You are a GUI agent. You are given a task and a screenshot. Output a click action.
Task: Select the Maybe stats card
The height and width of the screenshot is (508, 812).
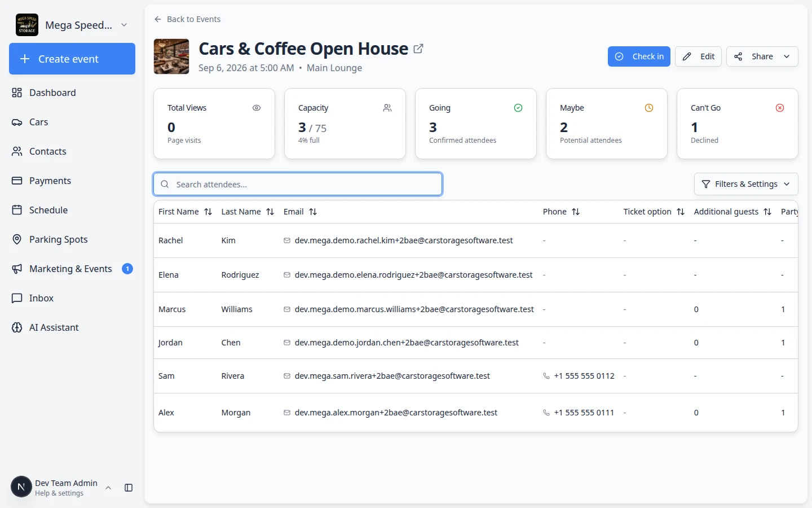coord(607,124)
